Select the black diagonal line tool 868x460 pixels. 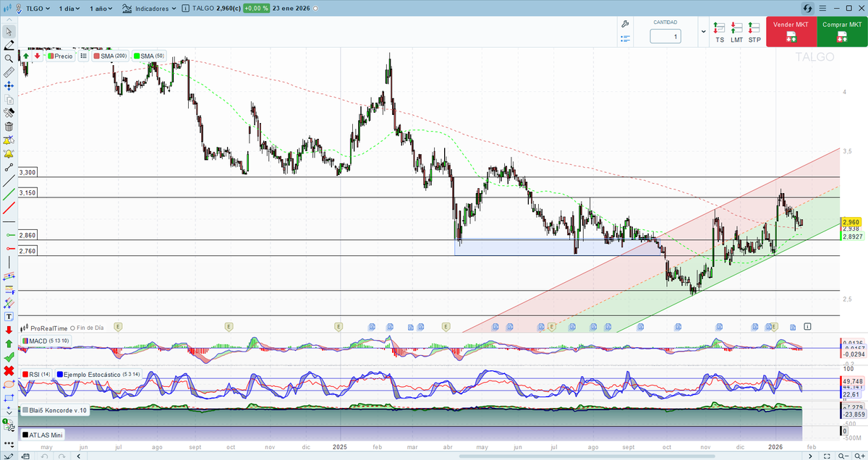point(9,181)
